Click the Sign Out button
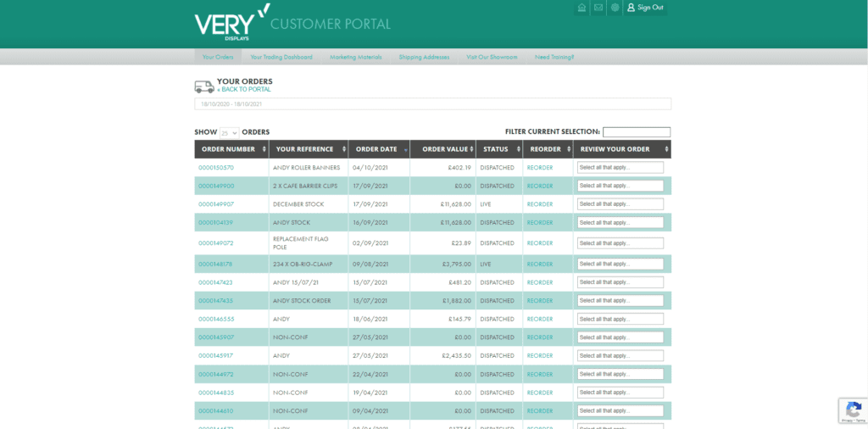 coord(645,8)
